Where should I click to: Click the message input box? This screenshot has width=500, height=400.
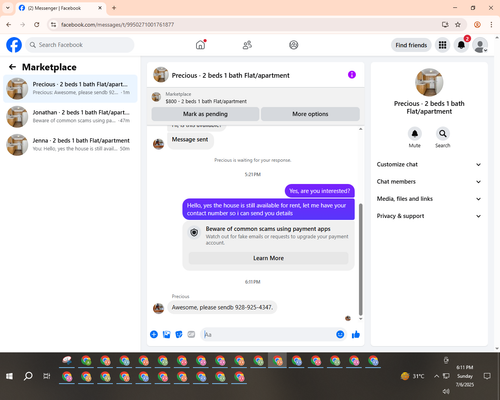click(268, 334)
